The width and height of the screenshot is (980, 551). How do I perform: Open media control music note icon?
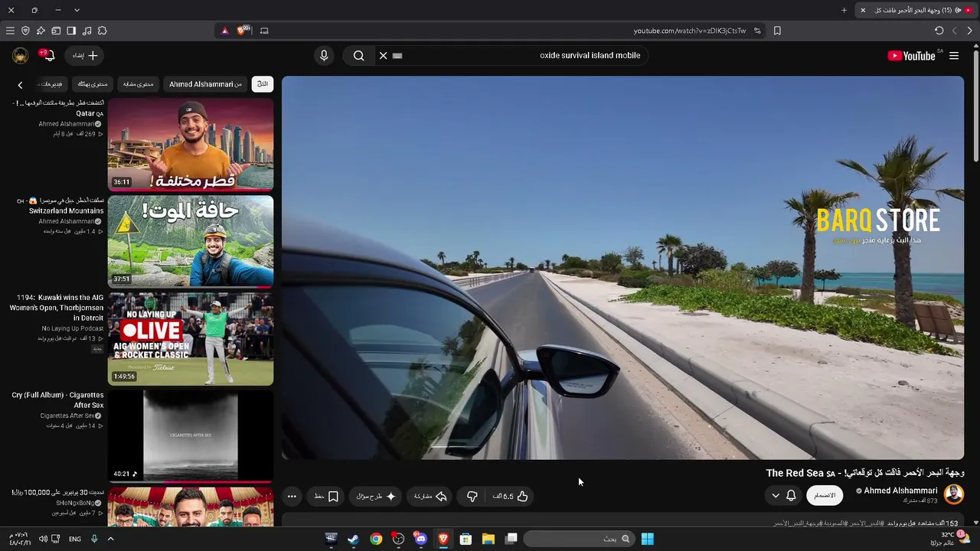(x=87, y=31)
